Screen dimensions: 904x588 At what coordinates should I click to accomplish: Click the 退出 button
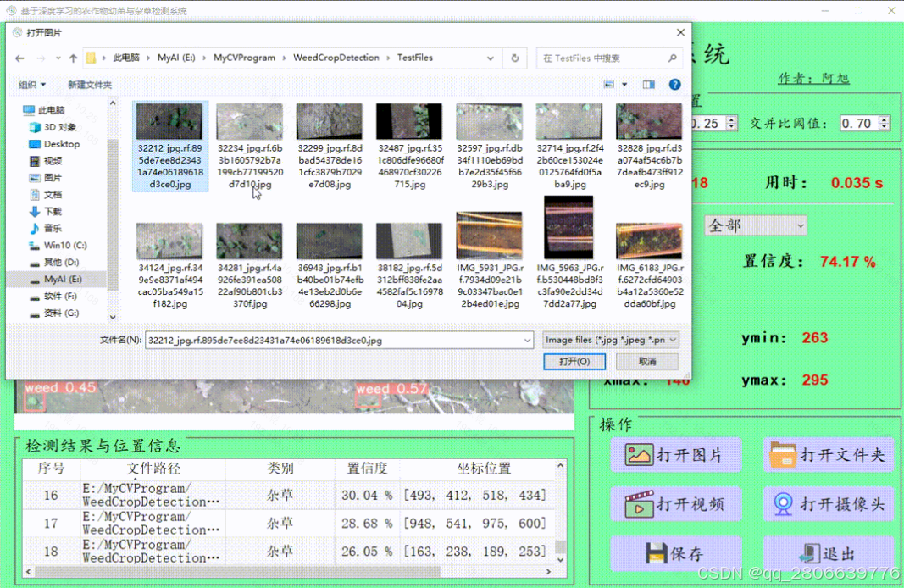click(829, 553)
